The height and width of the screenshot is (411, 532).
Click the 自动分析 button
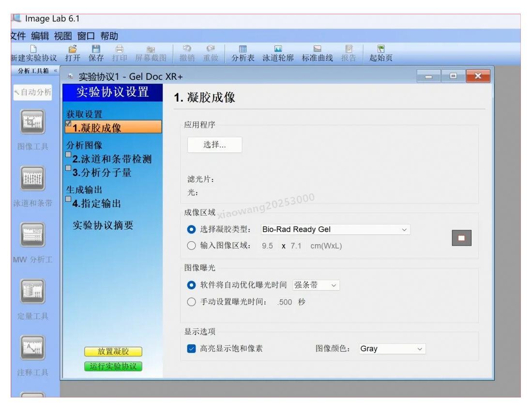click(x=32, y=92)
